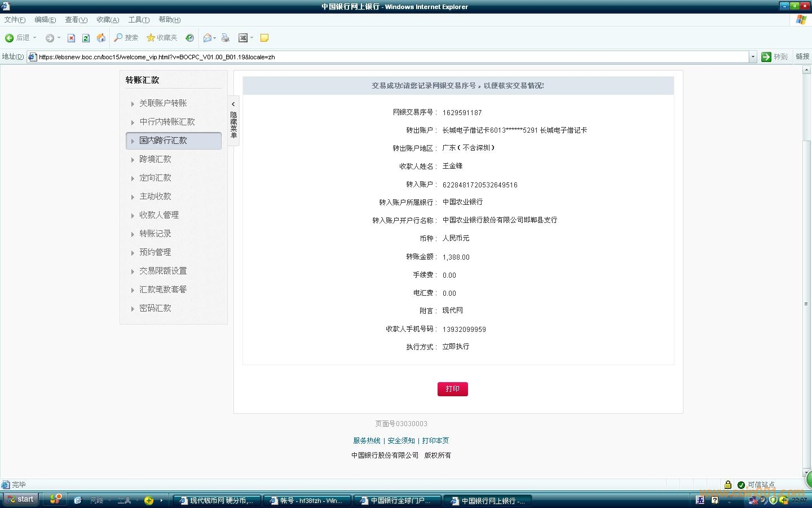The width and height of the screenshot is (812, 508).
Task: Click the History icon in the toolbar
Action: 190,38
